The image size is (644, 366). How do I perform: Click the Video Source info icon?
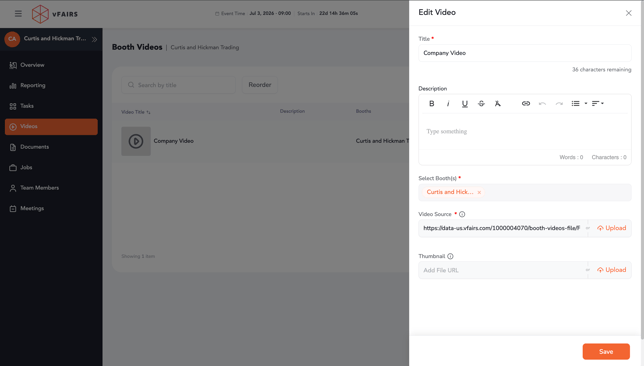[462, 214]
